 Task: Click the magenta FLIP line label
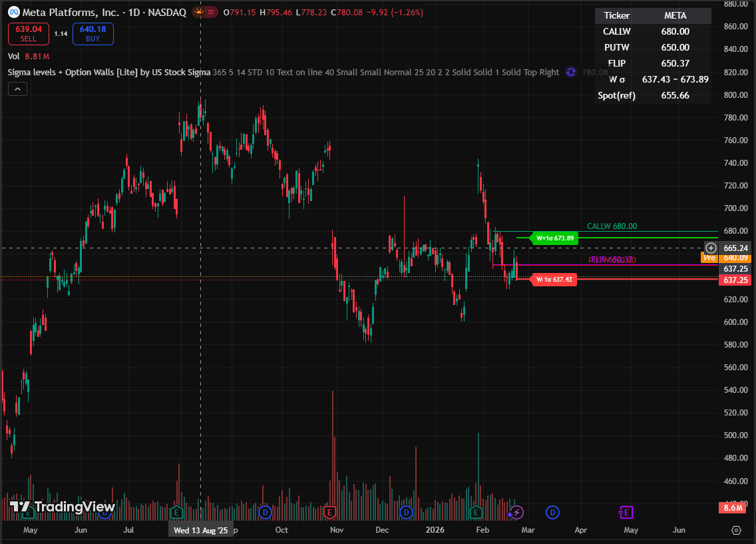[x=612, y=260]
